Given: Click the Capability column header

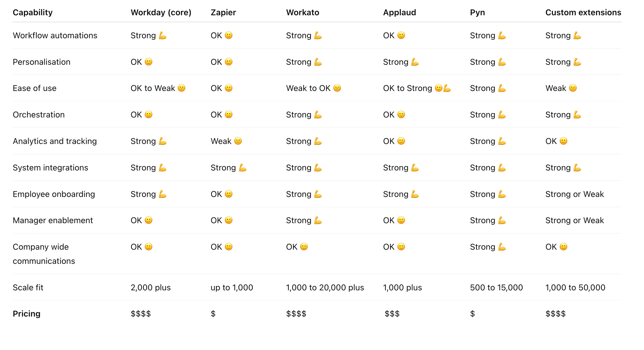Looking at the screenshot, I should click(x=33, y=12).
